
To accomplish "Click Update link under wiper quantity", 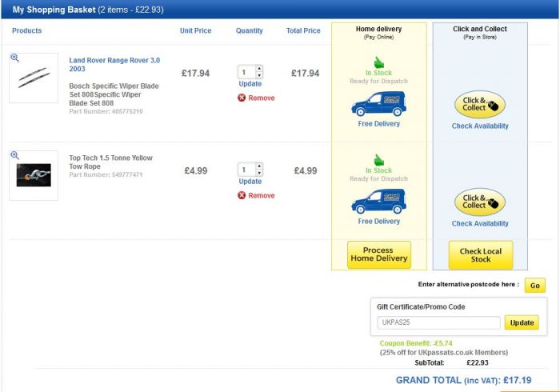I will point(250,84).
